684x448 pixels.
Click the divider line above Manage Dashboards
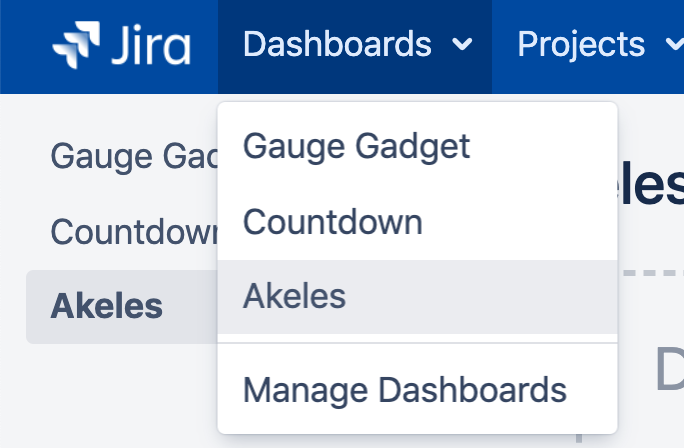point(417,343)
